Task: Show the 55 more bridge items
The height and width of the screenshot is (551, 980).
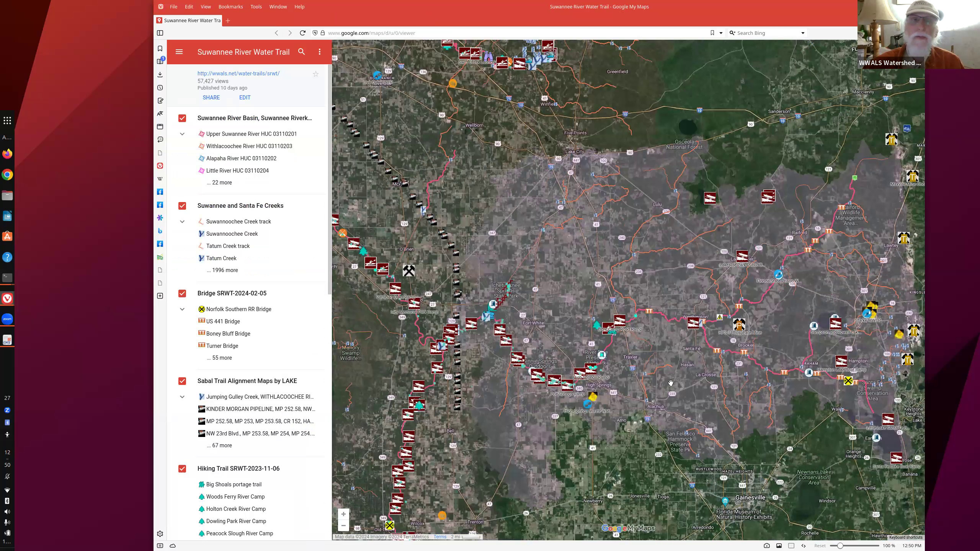Action: (x=219, y=358)
